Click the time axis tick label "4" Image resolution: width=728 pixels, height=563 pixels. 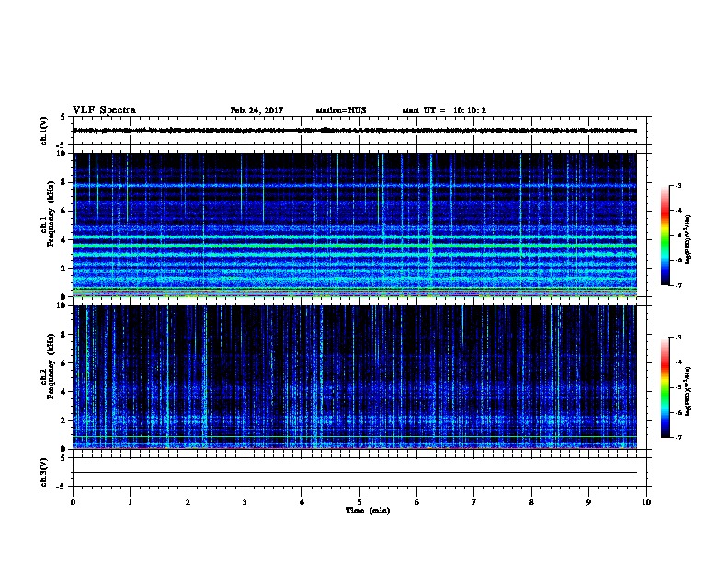pos(302,502)
